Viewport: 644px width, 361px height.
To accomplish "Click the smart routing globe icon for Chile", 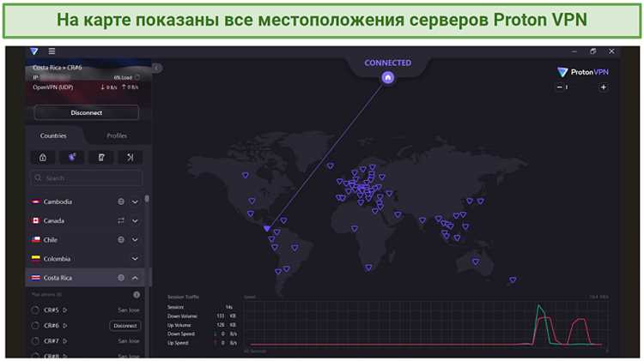I will coord(121,239).
